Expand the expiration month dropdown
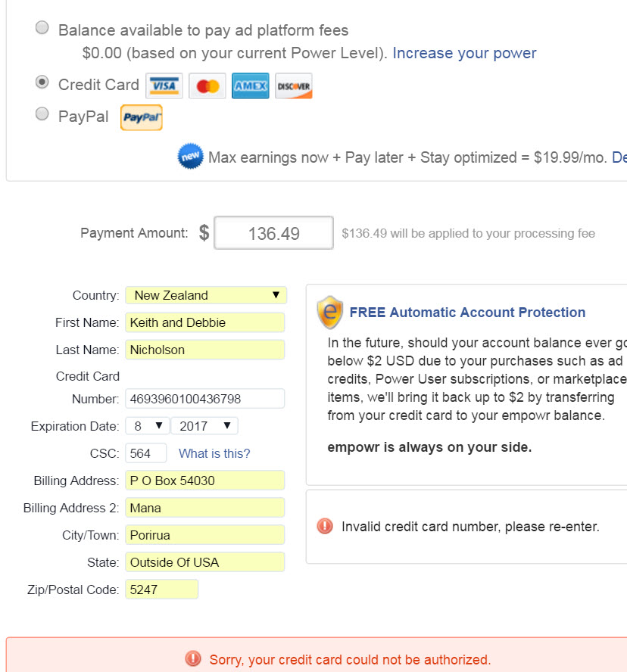Image resolution: width=627 pixels, height=672 pixels. pyautogui.click(x=148, y=426)
